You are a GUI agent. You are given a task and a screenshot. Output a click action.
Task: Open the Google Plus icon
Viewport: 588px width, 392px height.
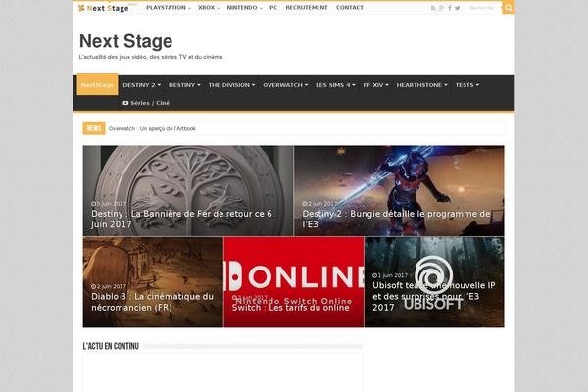coord(442,8)
